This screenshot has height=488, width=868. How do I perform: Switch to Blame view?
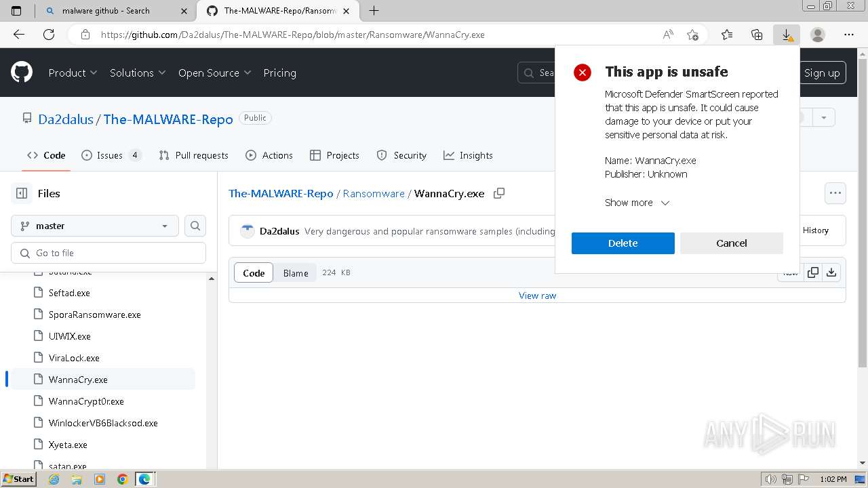tap(296, 272)
